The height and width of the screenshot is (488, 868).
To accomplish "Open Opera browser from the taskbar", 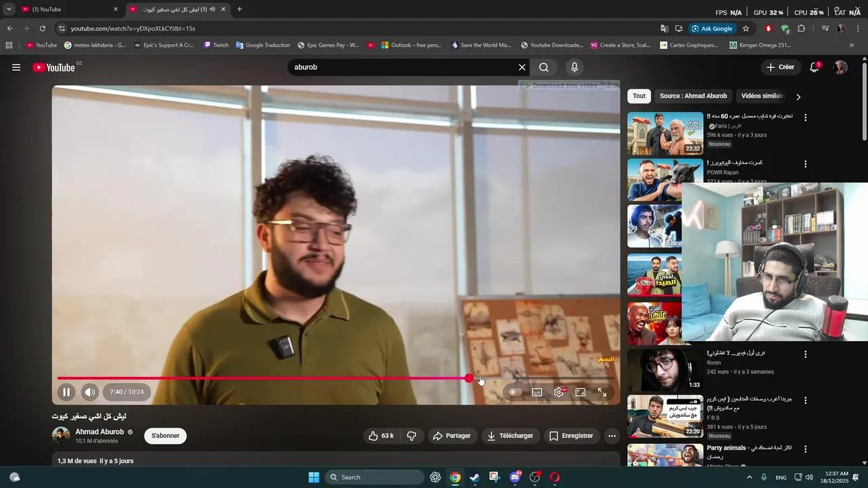I will pyautogui.click(x=555, y=477).
